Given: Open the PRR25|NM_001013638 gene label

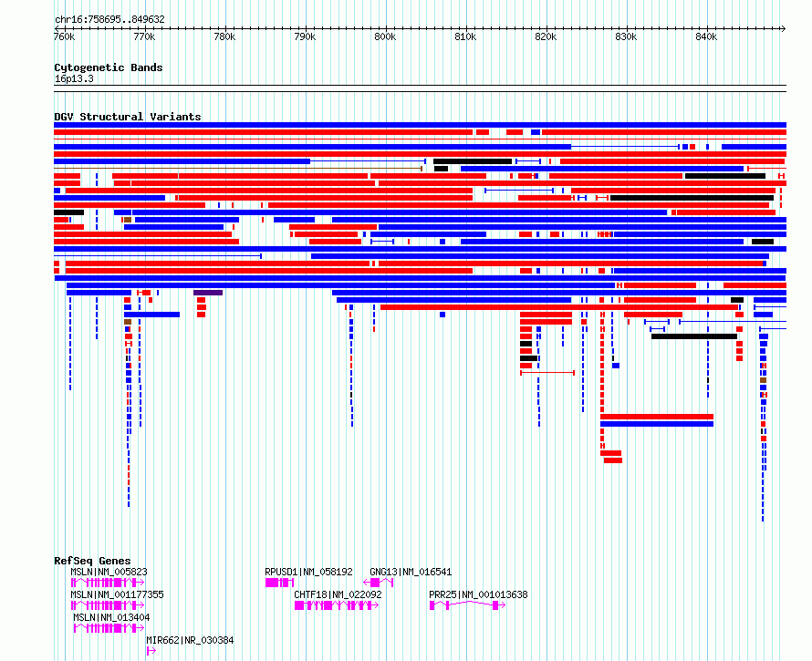Looking at the screenshot, I should click(478, 594).
